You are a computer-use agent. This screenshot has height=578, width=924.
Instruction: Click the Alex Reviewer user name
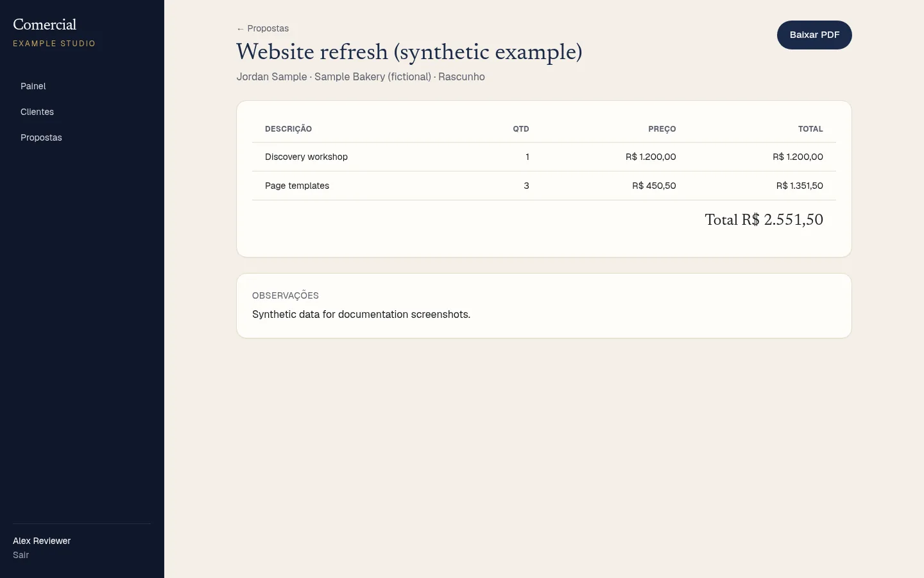42,541
